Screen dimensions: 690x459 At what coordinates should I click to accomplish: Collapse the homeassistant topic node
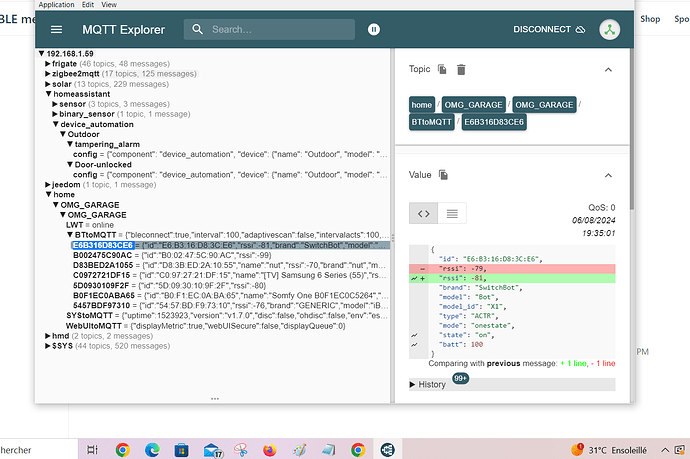point(48,94)
